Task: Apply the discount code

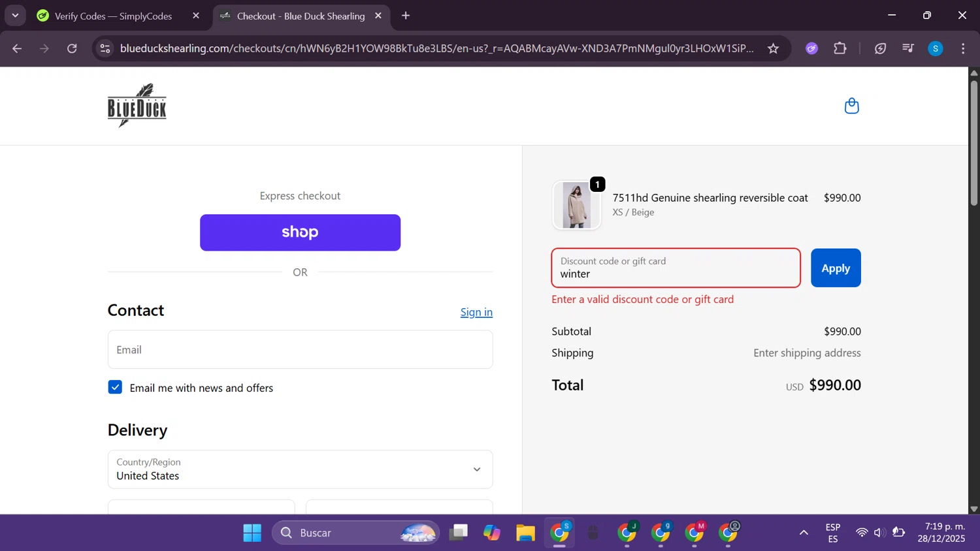Action: click(836, 268)
